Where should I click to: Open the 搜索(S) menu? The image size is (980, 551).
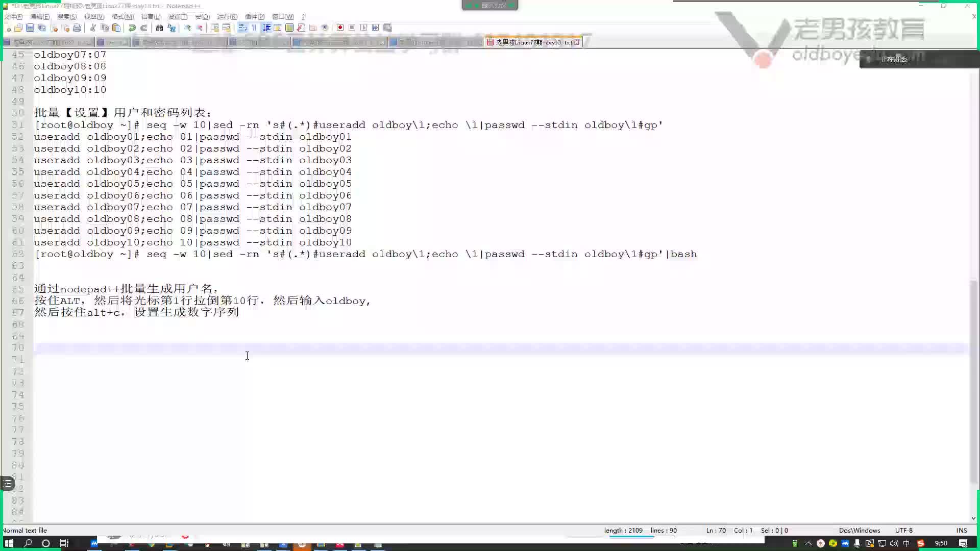coord(67,17)
